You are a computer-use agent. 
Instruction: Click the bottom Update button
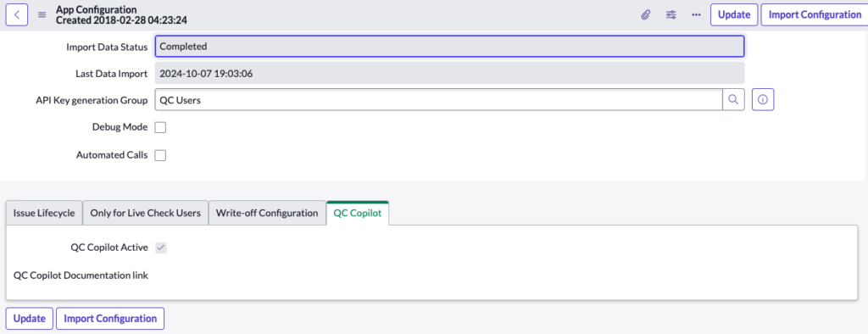tap(30, 319)
